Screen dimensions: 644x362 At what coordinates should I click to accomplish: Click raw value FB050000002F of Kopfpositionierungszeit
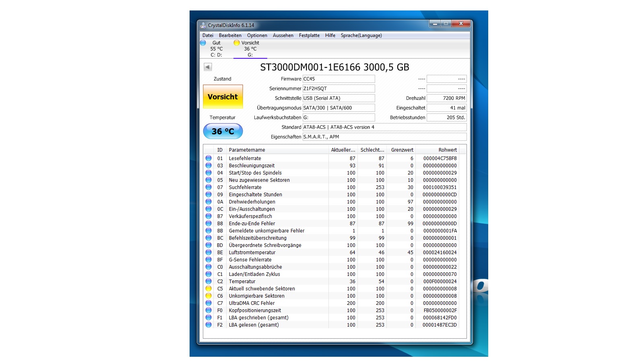(440, 311)
